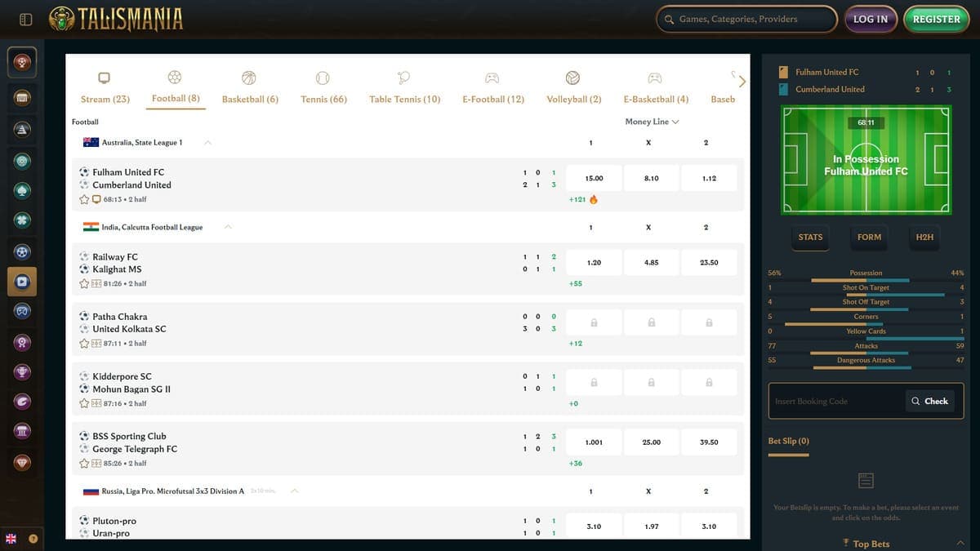
Task: Expand +36 markets for BSS Sporting Club
Action: coord(575,463)
